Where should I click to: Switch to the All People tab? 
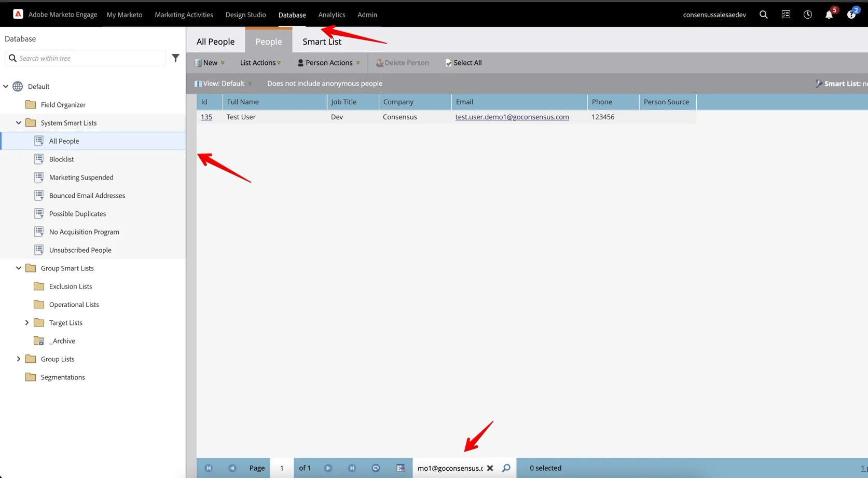215,42
